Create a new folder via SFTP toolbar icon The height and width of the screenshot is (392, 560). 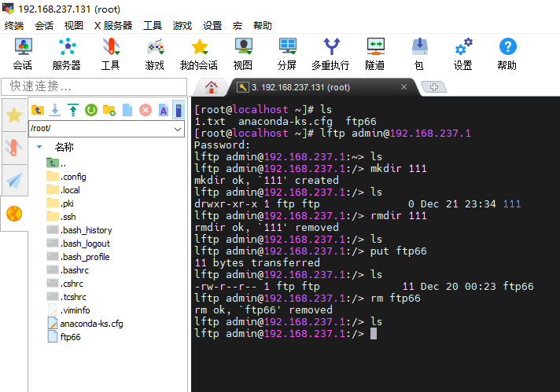click(109, 110)
